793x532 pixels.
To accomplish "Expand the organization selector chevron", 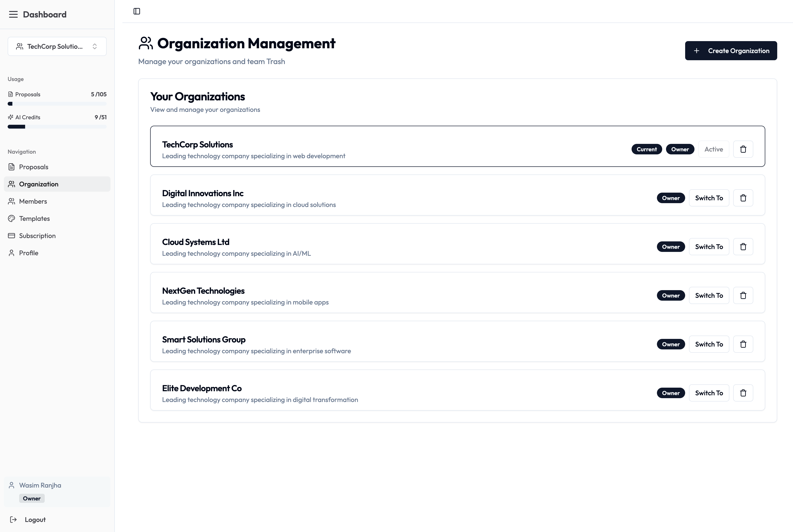I will point(95,46).
